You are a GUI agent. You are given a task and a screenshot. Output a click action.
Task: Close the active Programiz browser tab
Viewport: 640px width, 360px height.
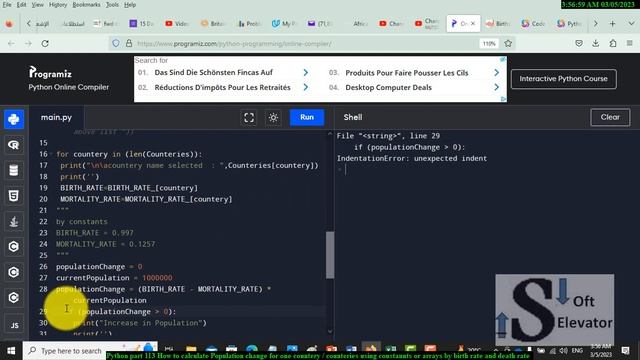(x=473, y=24)
